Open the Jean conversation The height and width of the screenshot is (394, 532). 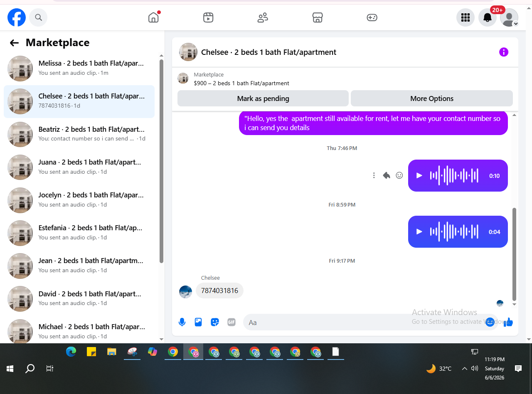[x=79, y=266]
